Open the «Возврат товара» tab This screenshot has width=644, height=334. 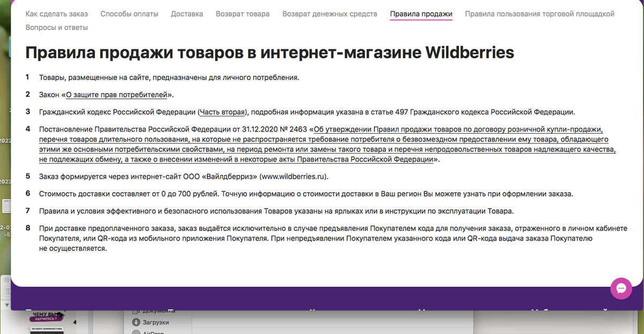[243, 14]
